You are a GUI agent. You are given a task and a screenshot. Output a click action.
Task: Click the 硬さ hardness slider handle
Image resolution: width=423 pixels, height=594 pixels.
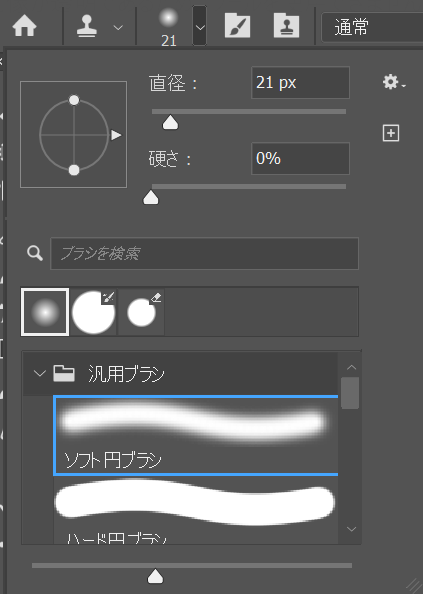coord(151,197)
